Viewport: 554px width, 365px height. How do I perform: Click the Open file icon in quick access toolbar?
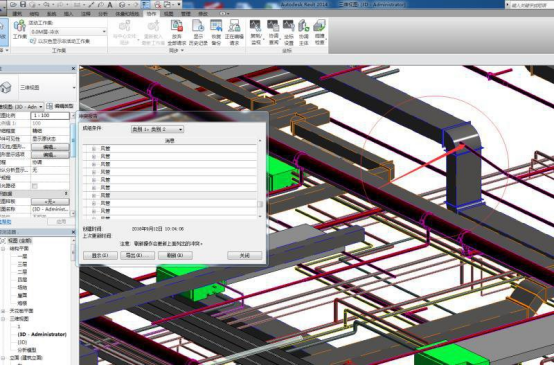(13, 4)
